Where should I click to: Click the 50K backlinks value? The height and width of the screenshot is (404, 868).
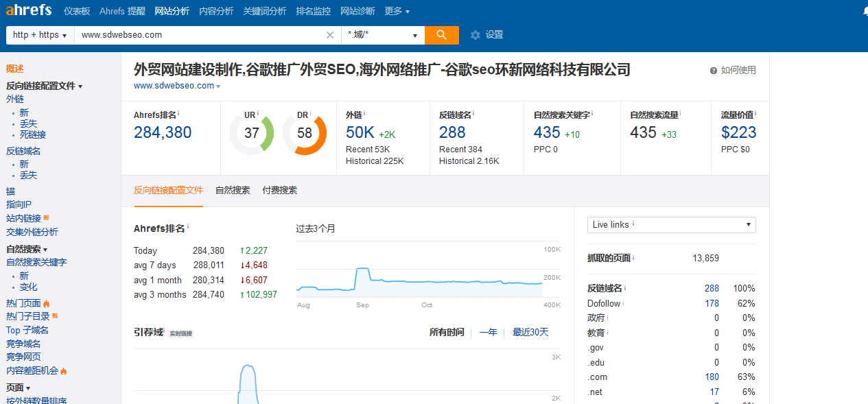pyautogui.click(x=360, y=132)
